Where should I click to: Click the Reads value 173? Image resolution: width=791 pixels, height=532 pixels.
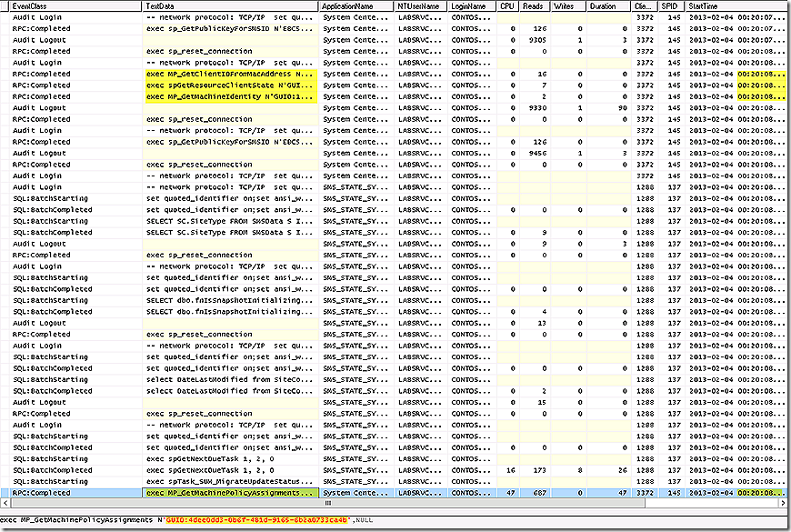point(540,470)
